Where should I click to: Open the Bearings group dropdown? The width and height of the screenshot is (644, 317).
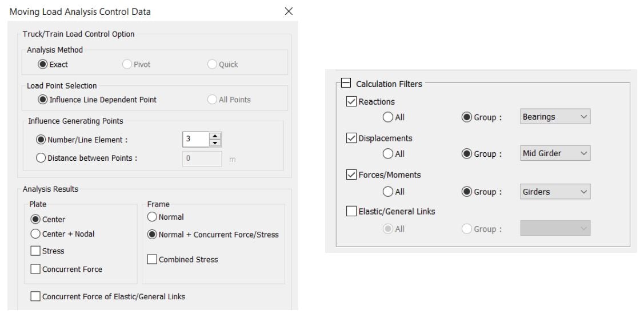(555, 117)
